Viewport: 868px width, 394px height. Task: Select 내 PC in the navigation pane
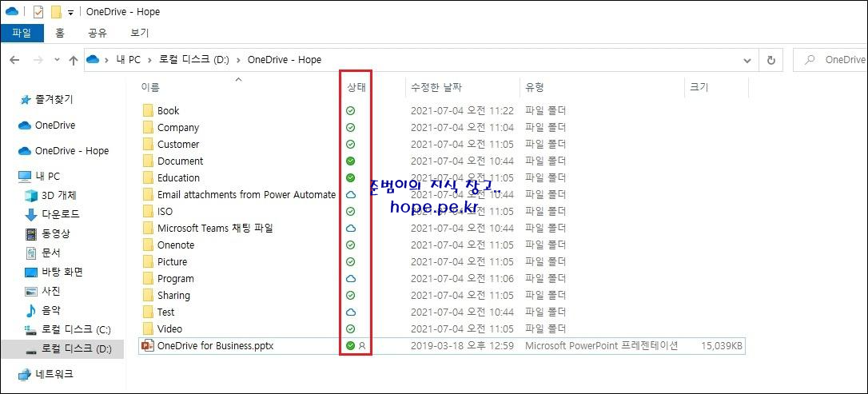click(x=47, y=176)
